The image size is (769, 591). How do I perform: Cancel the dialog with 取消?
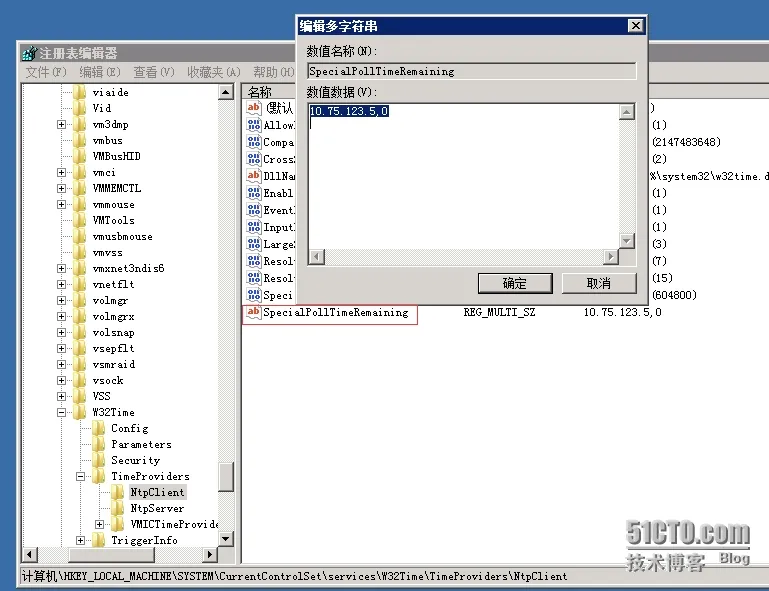pyautogui.click(x=599, y=283)
